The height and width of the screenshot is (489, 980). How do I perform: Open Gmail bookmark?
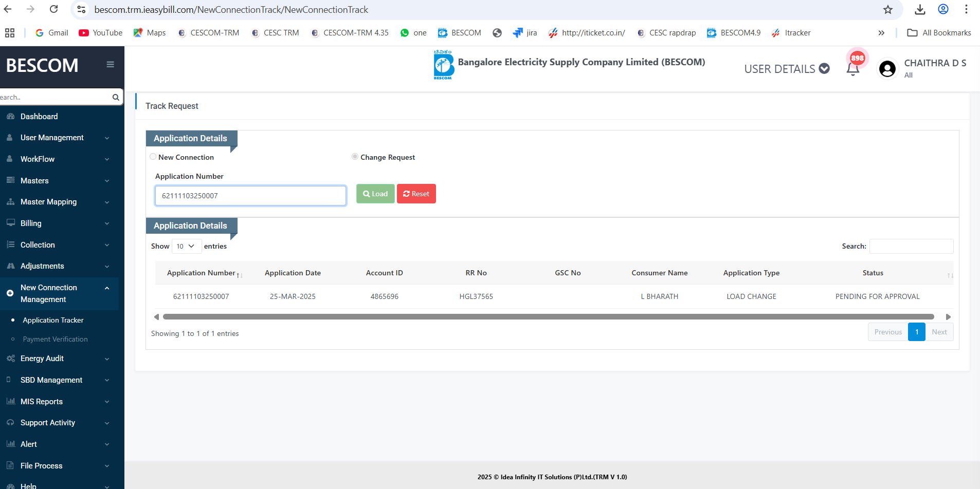pos(52,33)
